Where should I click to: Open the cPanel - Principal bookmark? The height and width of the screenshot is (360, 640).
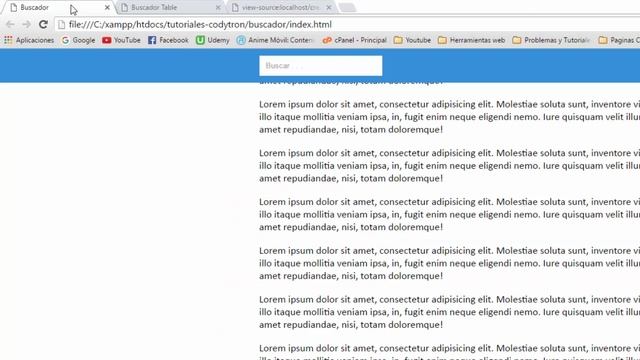(354, 40)
